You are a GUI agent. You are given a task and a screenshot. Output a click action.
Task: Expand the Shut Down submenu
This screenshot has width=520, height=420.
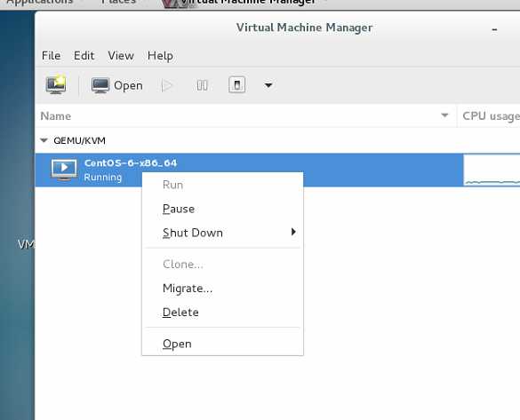(x=222, y=233)
